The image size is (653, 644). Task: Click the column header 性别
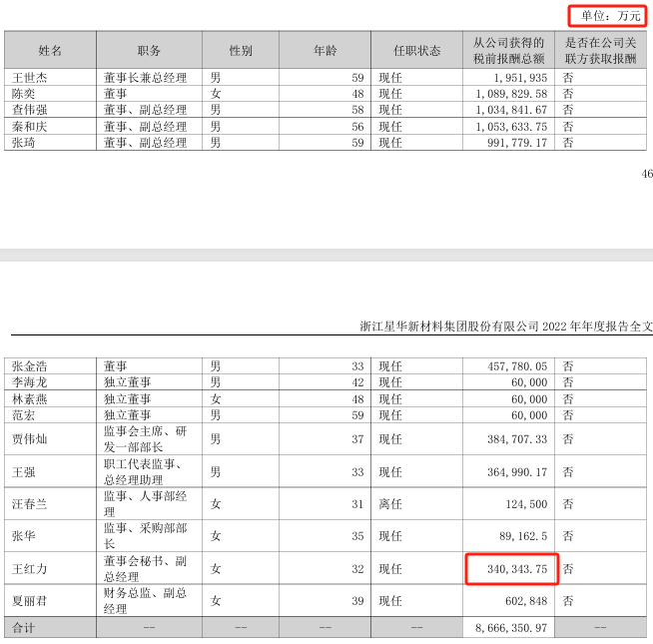pyautogui.click(x=241, y=50)
